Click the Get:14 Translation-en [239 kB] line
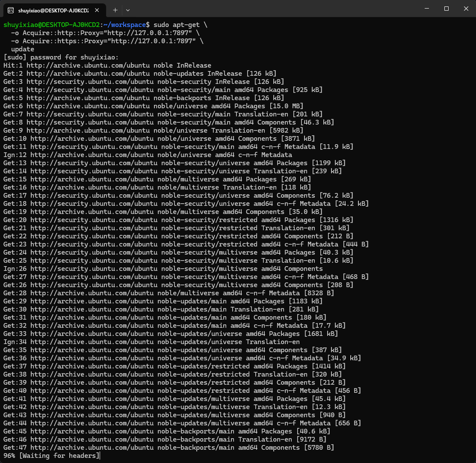 172,171
